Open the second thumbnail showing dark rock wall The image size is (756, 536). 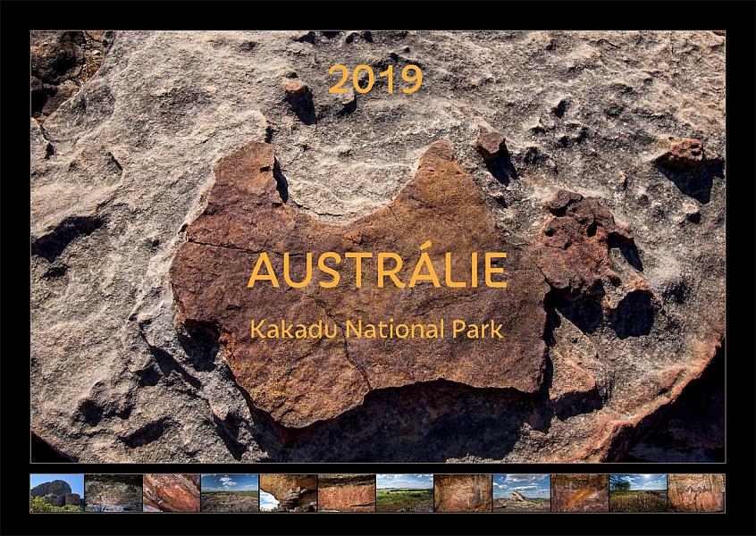click(x=113, y=492)
